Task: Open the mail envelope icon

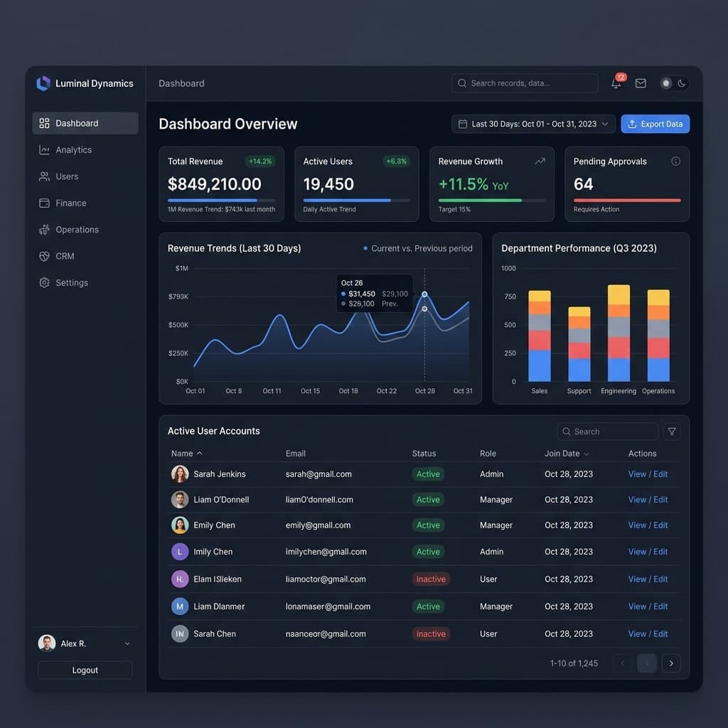Action: (x=641, y=84)
